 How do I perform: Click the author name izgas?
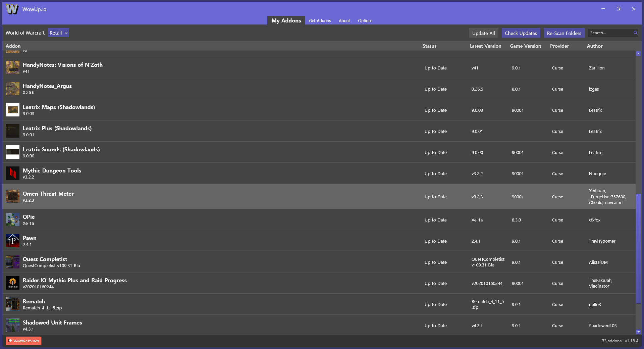coord(594,89)
